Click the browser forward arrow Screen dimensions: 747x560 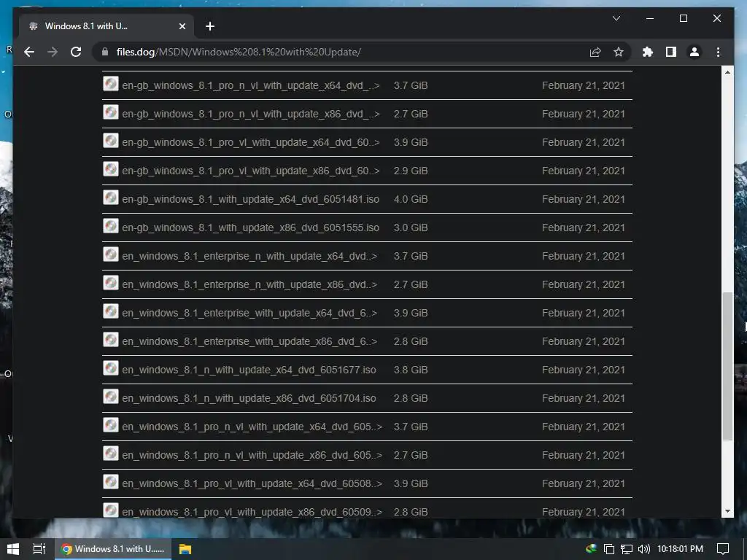tap(53, 52)
